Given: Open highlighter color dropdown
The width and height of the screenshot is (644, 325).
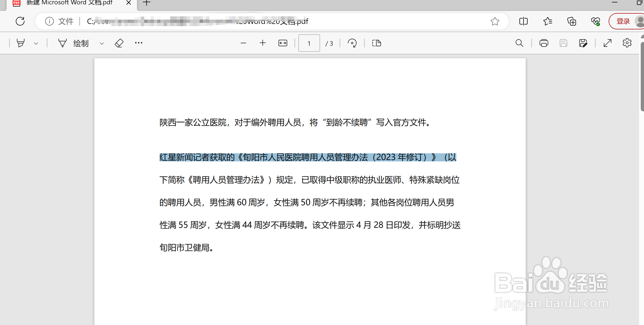Looking at the screenshot, I should pyautogui.click(x=36, y=43).
